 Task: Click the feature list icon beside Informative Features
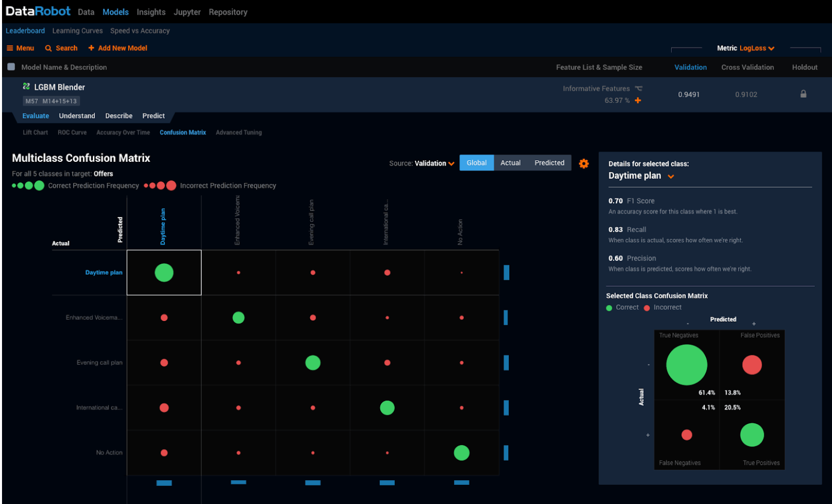point(638,89)
